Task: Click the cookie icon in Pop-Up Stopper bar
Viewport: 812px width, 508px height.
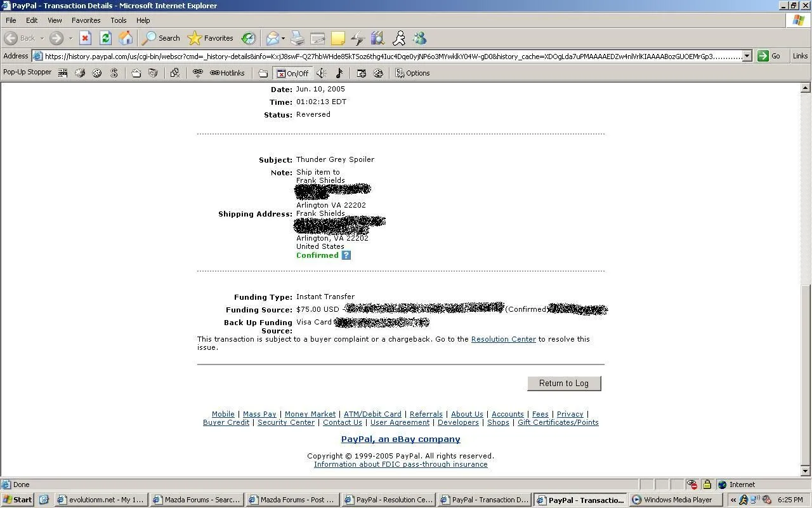Action: (97, 73)
